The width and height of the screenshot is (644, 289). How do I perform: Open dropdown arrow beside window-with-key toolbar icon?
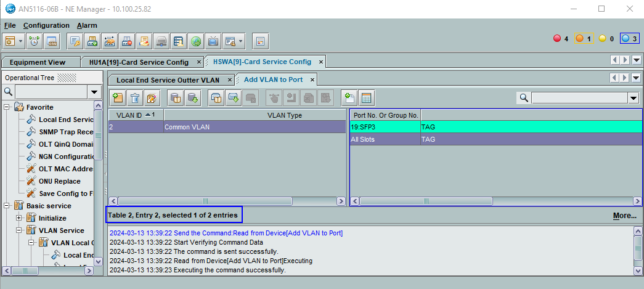coord(241,41)
